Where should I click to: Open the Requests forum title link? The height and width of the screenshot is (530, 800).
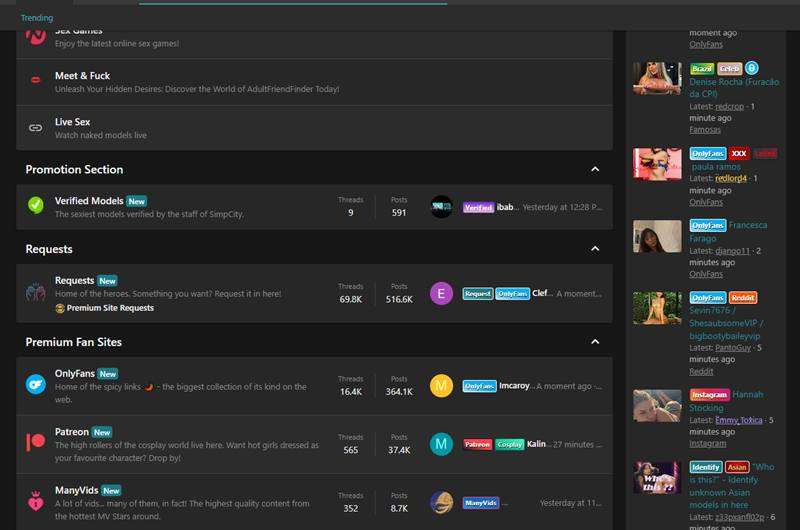[x=74, y=281]
